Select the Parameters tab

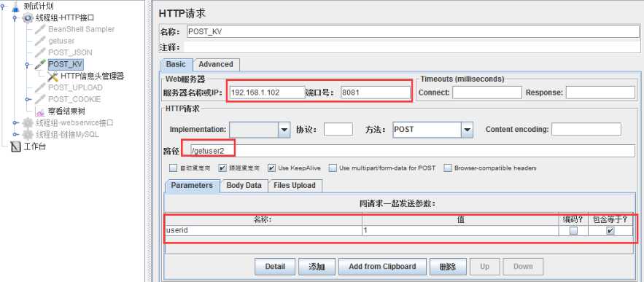tap(192, 186)
